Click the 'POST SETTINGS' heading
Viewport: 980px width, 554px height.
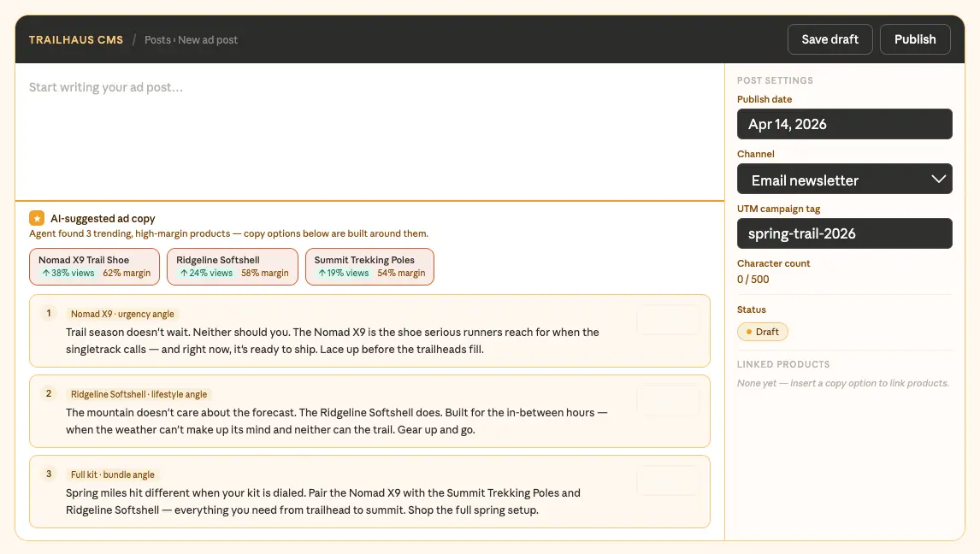pyautogui.click(x=775, y=80)
